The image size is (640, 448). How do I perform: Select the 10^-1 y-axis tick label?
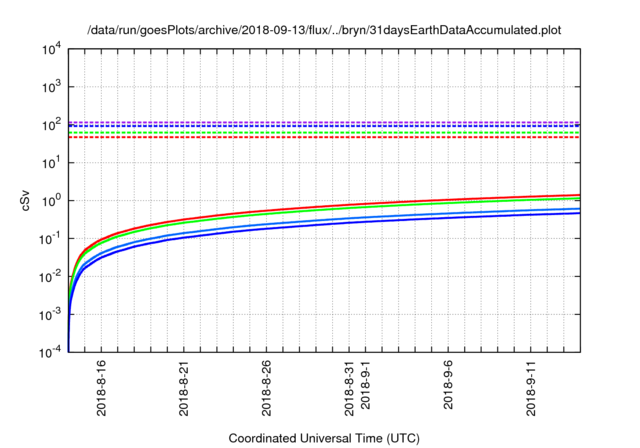(50, 238)
